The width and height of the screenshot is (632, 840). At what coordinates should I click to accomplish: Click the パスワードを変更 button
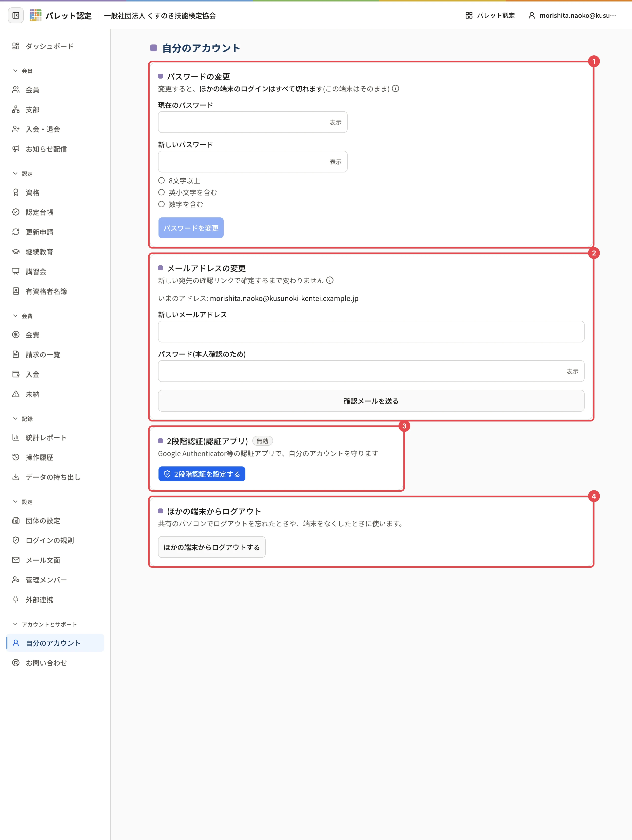pos(191,228)
